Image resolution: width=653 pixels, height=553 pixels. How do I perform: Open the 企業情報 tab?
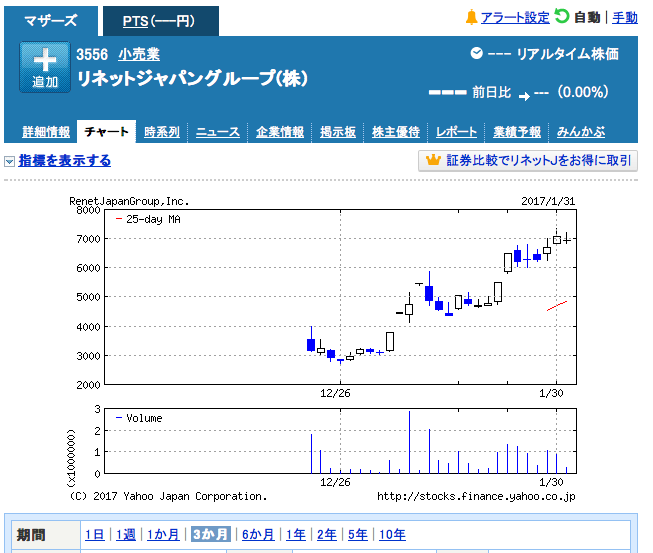pyautogui.click(x=280, y=132)
